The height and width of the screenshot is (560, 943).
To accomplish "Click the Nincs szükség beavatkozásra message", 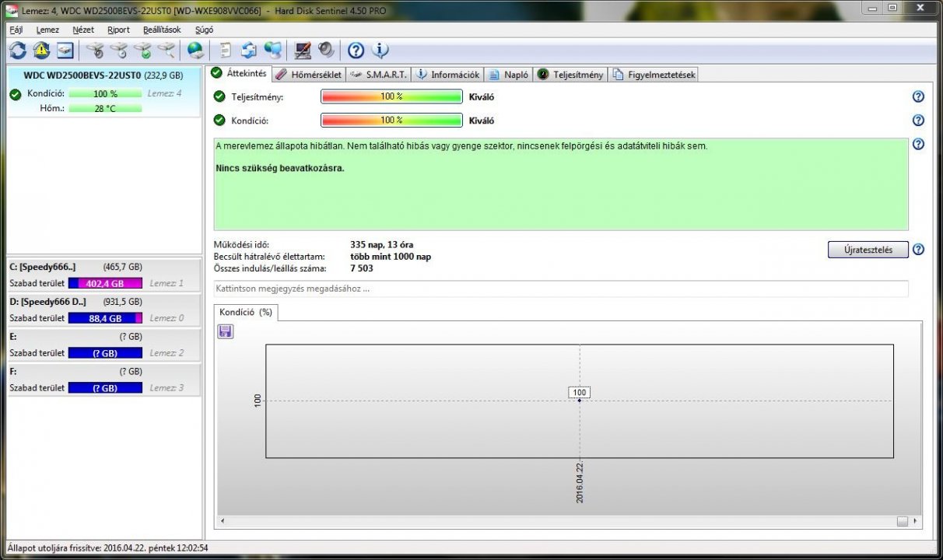I will tap(280, 168).
